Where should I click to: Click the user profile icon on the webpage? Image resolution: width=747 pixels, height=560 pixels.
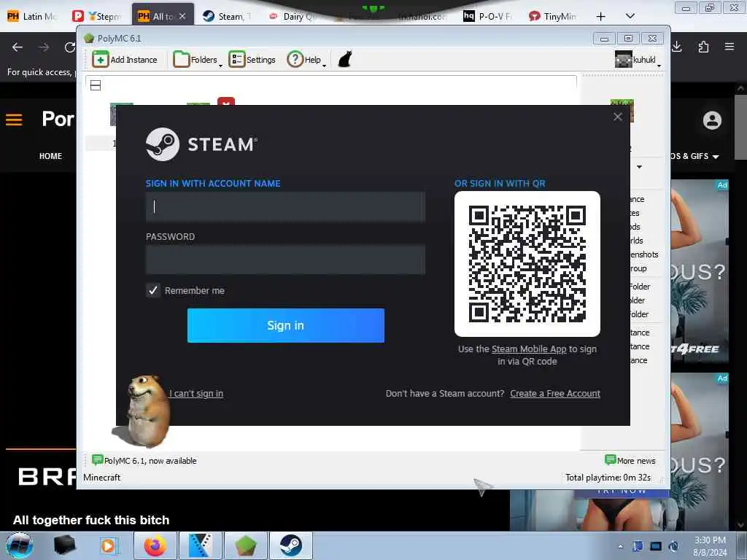coord(712,120)
